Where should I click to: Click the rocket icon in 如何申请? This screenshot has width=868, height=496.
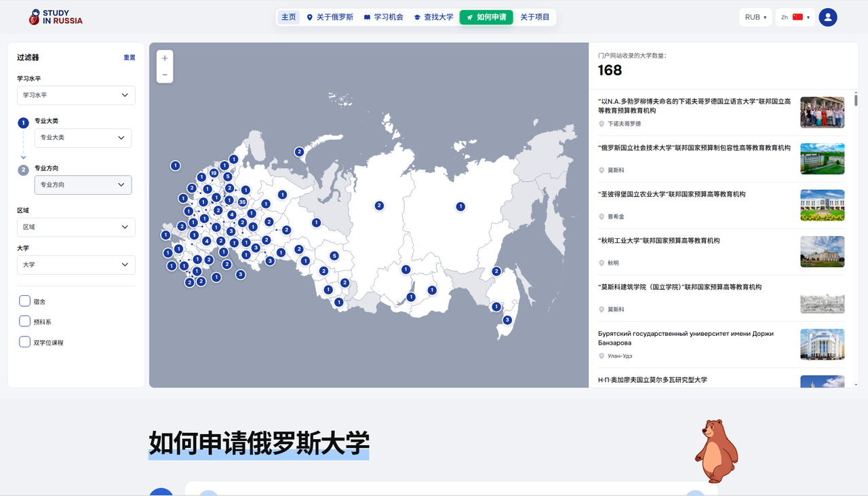point(469,17)
